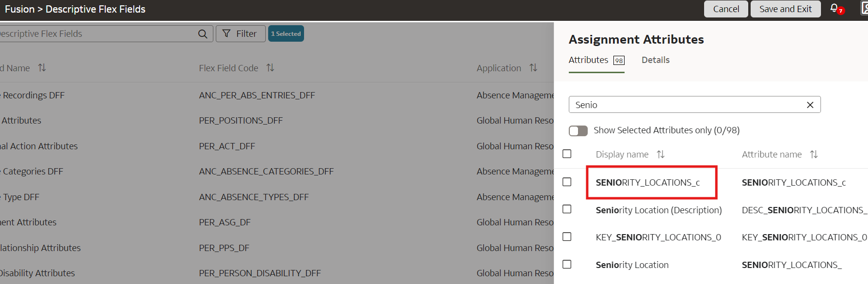Sort by Flex Field Code column
This screenshot has width=868, height=284.
pyautogui.click(x=270, y=68)
